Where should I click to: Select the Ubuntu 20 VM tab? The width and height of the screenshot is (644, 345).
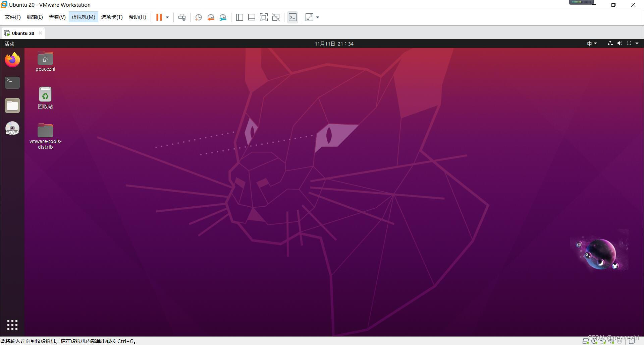tap(23, 33)
